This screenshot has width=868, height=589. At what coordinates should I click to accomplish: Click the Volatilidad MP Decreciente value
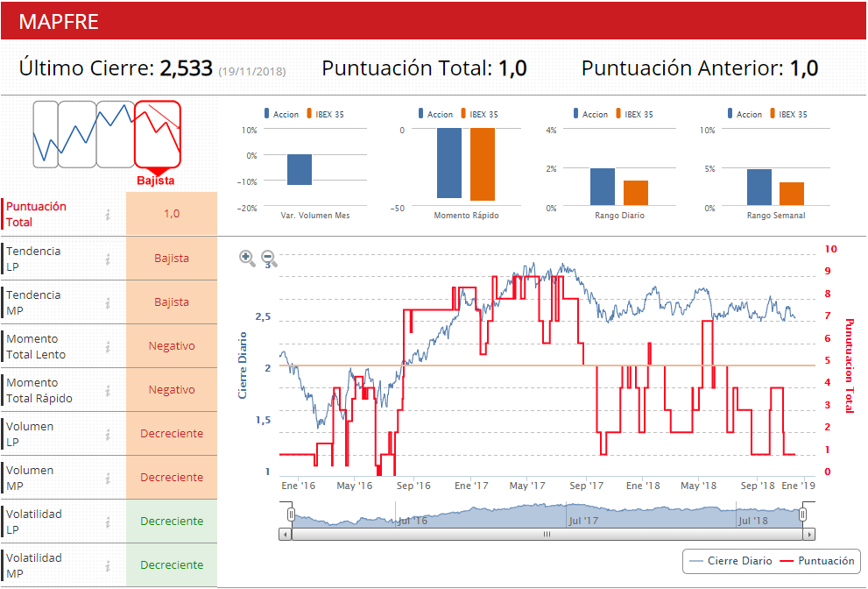pos(172,564)
